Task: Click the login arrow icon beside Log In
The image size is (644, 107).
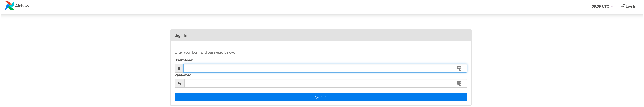Action: tap(623, 6)
